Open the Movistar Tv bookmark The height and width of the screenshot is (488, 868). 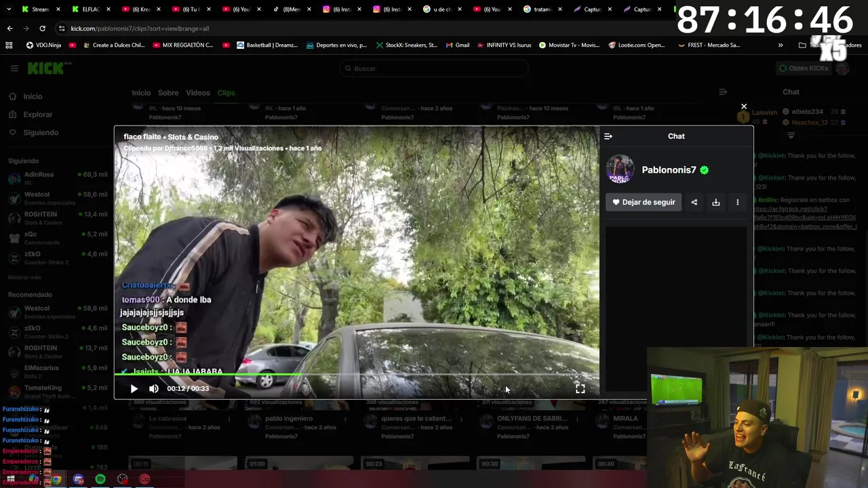569,45
